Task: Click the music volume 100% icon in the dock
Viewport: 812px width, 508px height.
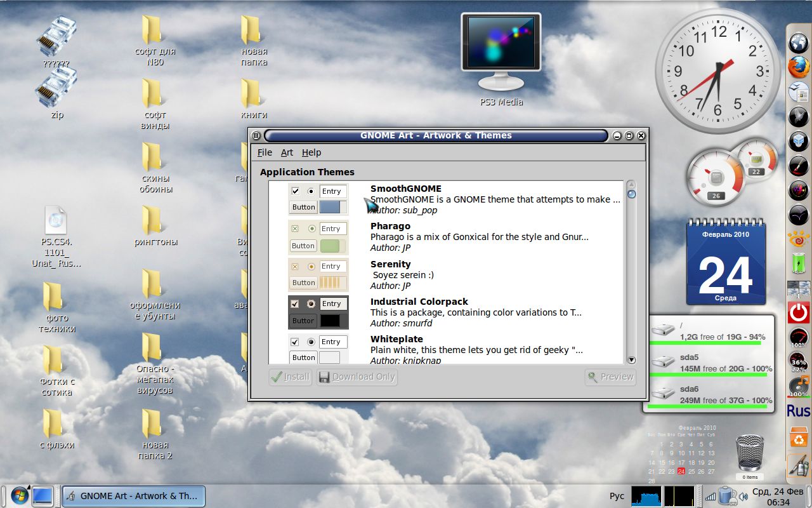Action: coord(799,386)
